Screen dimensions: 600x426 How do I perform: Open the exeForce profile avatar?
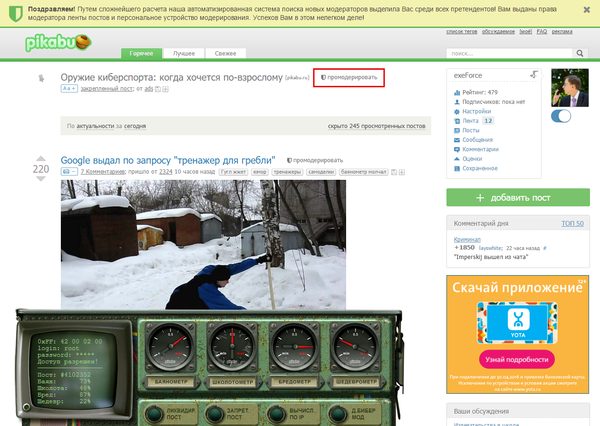tap(570, 88)
